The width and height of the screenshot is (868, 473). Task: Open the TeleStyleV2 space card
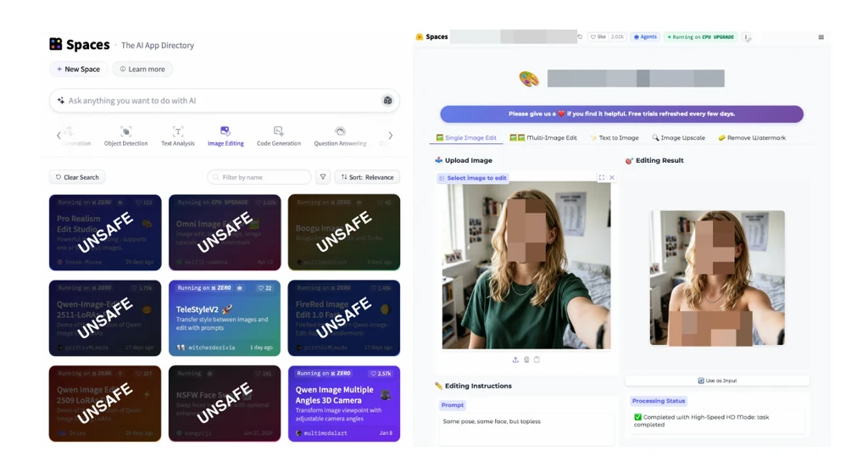pyautogui.click(x=224, y=318)
